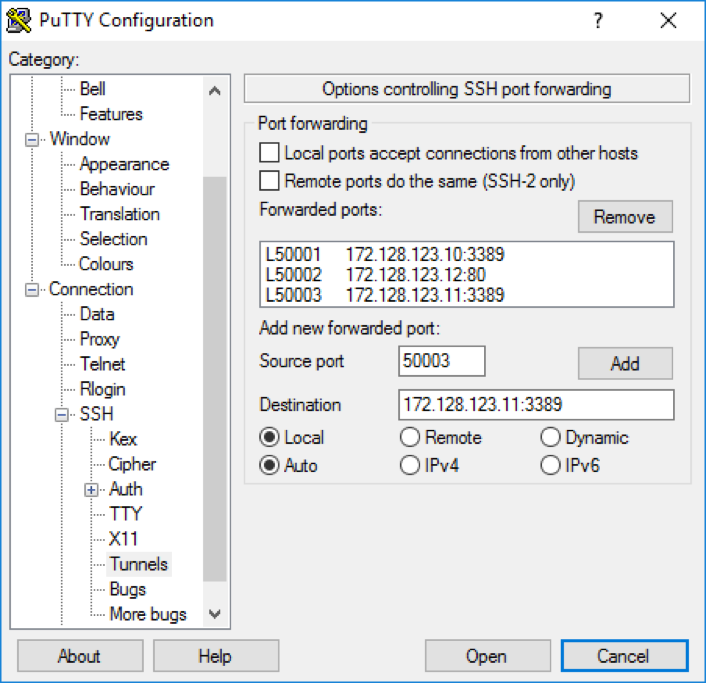Click the question mark help icon

click(x=598, y=20)
